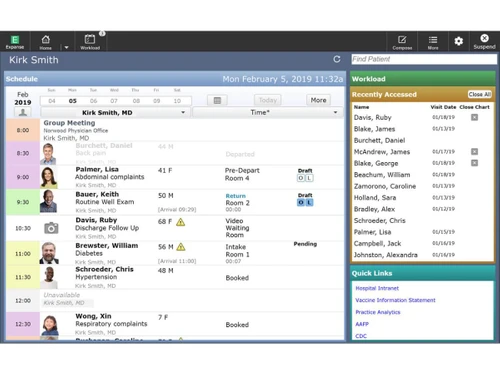Open the Practice Analytics link
This screenshot has height=375, width=500.
pos(378,312)
